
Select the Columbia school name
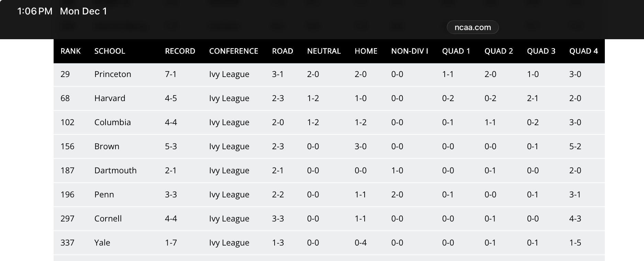coord(112,122)
